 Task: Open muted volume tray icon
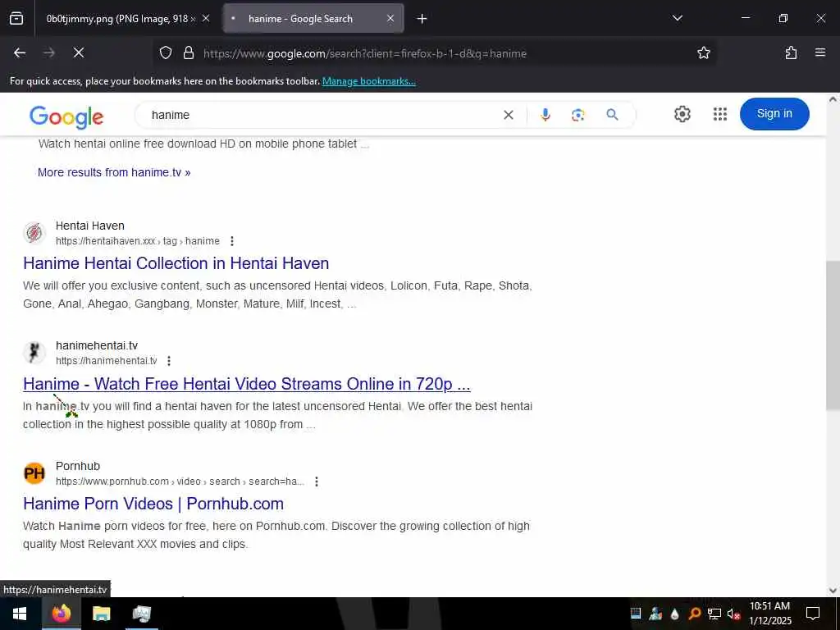(733, 614)
